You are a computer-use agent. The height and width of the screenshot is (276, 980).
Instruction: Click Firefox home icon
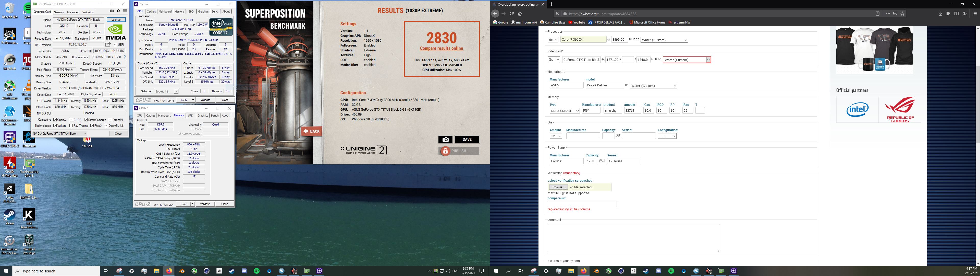[520, 14]
